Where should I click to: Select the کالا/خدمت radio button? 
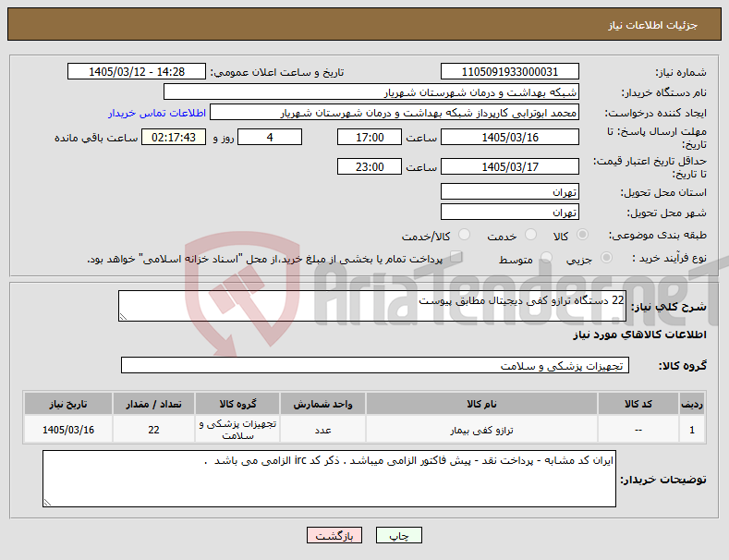click(464, 235)
